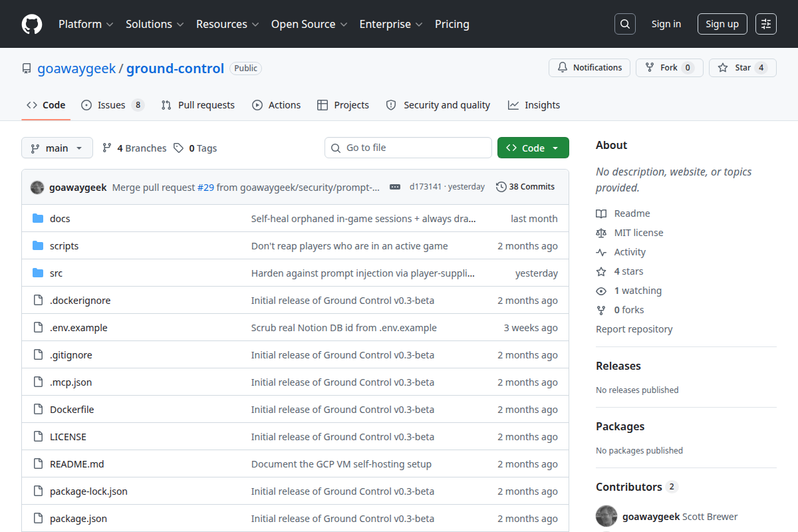Click the book icon next to Readme
This screenshot has width=798, height=532.
pyautogui.click(x=601, y=213)
